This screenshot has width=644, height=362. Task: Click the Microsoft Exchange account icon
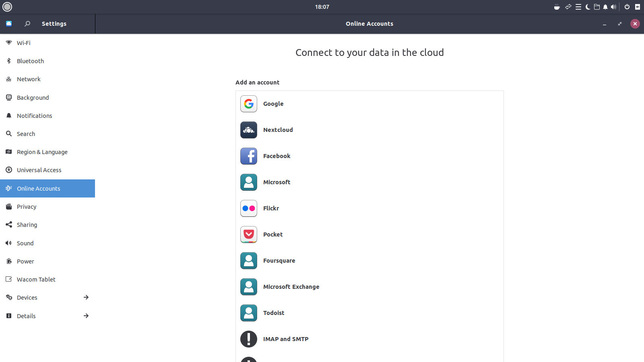(x=249, y=287)
